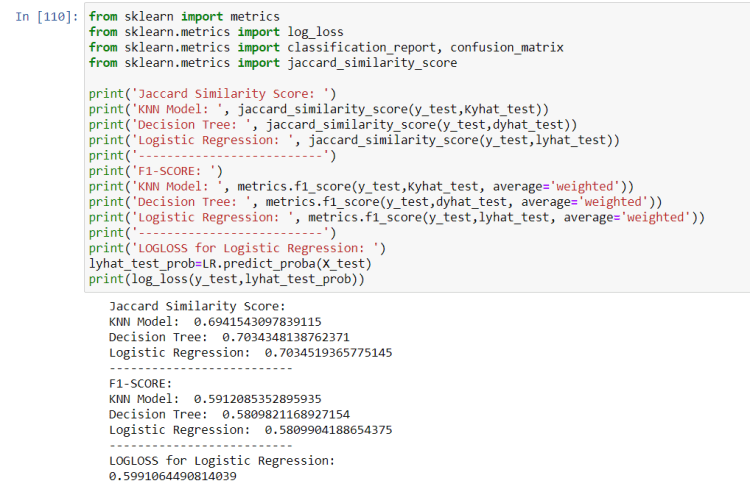Image resolution: width=750 pixels, height=489 pixels.
Task: Click the KNN Model 0.6941543097839115 output
Action: point(215,321)
